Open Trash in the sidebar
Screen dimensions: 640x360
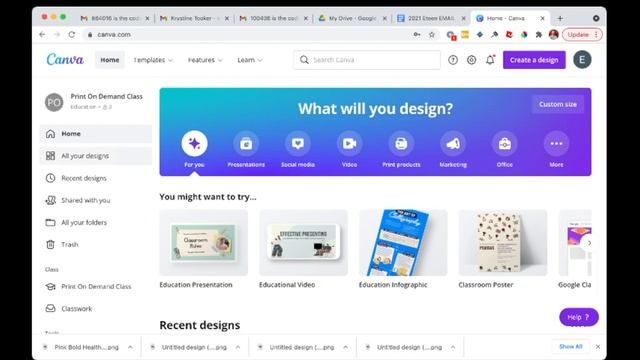96,244
